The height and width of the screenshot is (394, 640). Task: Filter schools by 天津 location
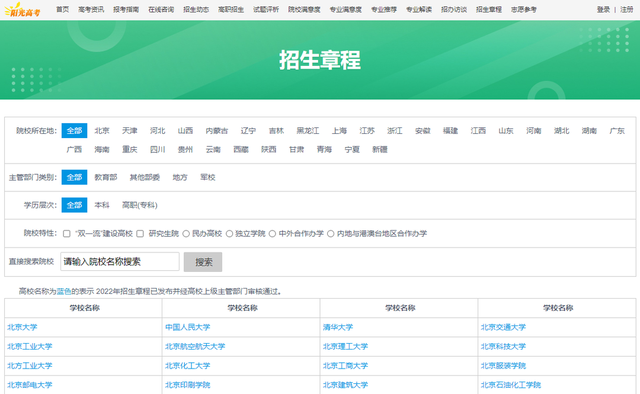pos(130,131)
